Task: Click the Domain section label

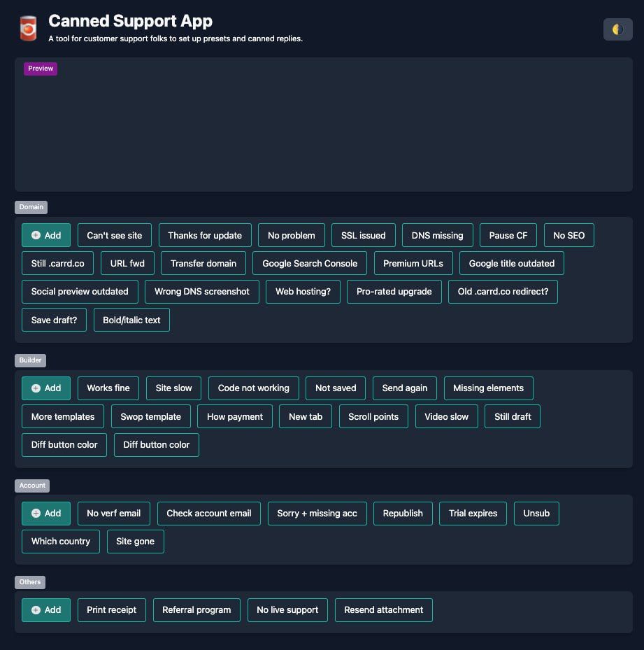Action: pos(31,207)
